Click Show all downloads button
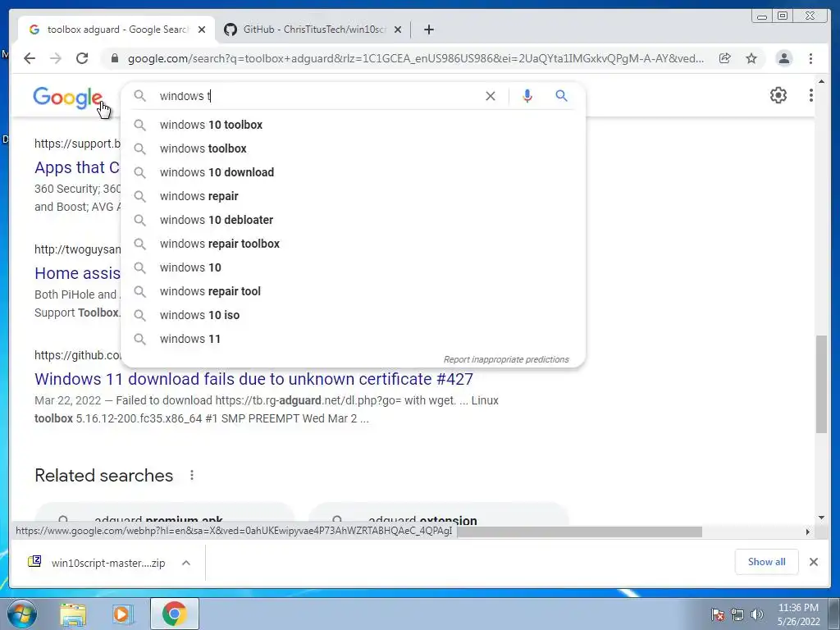The image size is (840, 630). (x=767, y=562)
